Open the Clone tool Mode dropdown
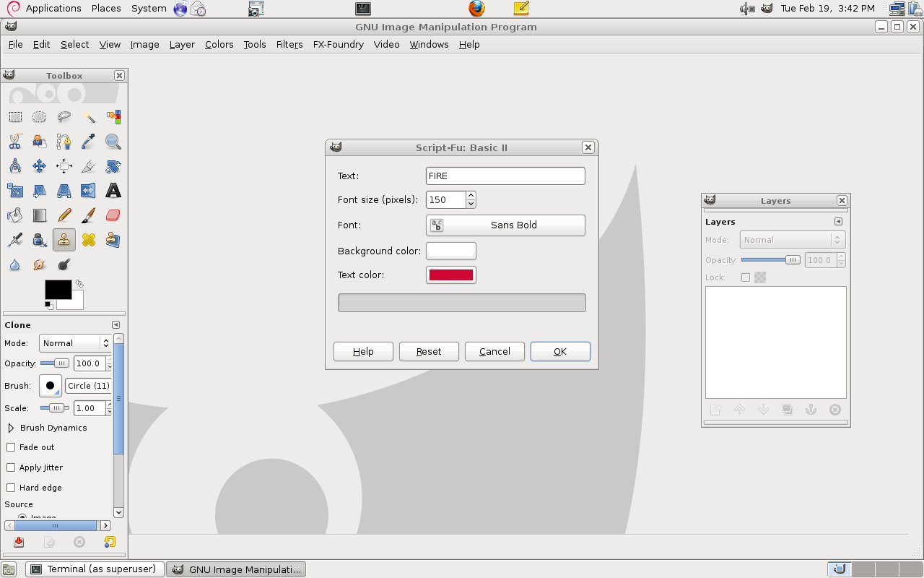Image resolution: width=924 pixels, height=578 pixels. [76, 343]
